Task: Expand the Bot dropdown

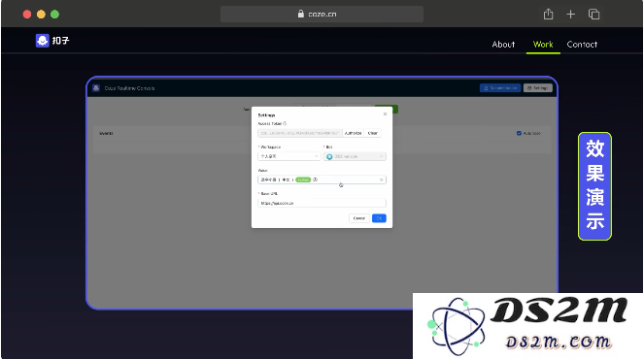Action: pyautogui.click(x=355, y=156)
